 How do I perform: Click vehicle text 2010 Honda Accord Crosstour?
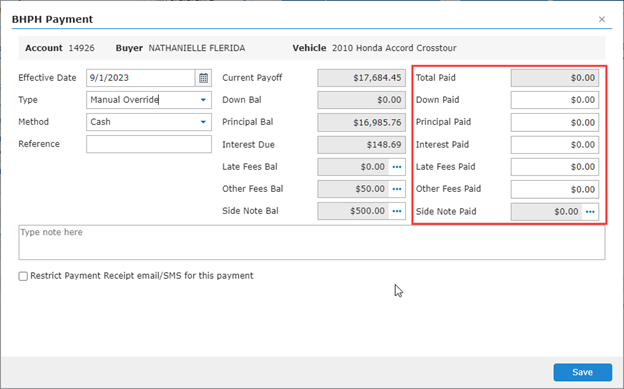[x=394, y=48]
